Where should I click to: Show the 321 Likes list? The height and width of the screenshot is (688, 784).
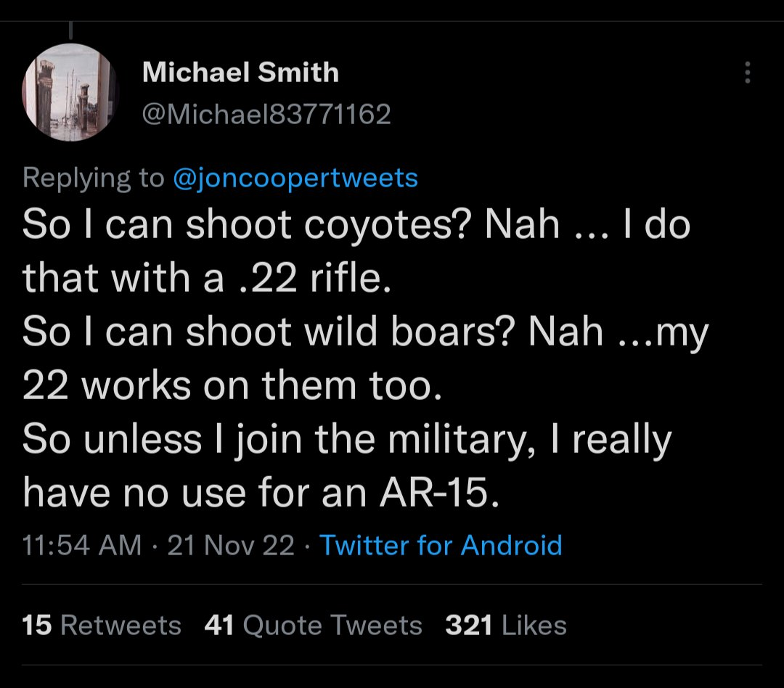coord(506,625)
